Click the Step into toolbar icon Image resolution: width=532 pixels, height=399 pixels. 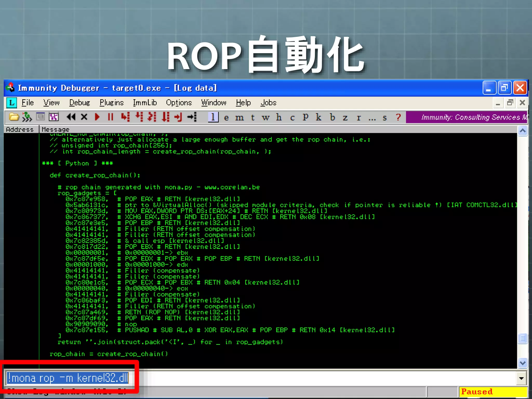125,117
